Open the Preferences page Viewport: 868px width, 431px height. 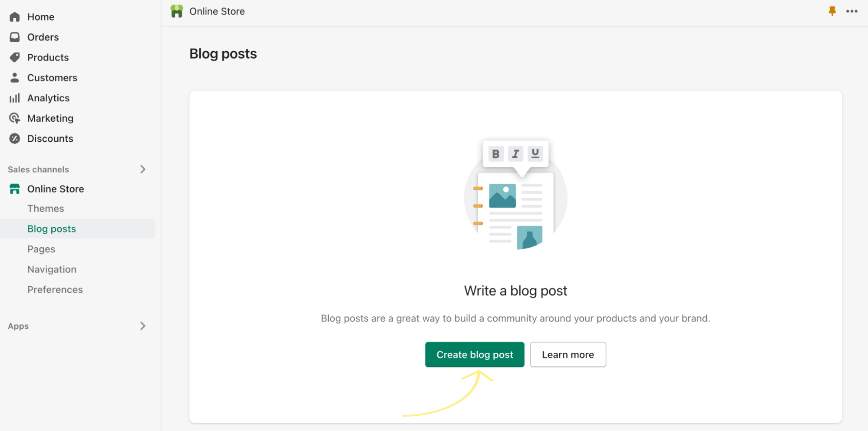point(55,289)
